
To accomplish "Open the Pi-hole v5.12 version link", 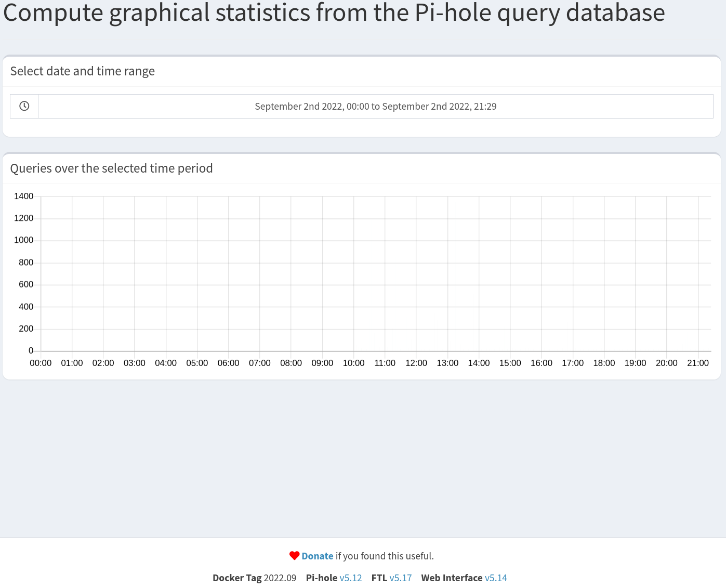I will click(351, 578).
